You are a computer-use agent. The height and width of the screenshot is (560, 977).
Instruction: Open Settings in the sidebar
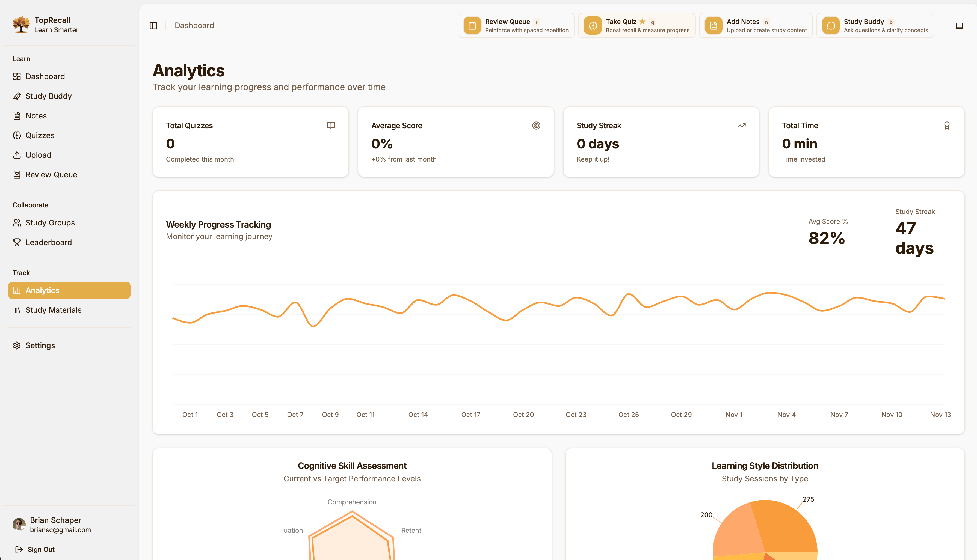pyautogui.click(x=69, y=345)
